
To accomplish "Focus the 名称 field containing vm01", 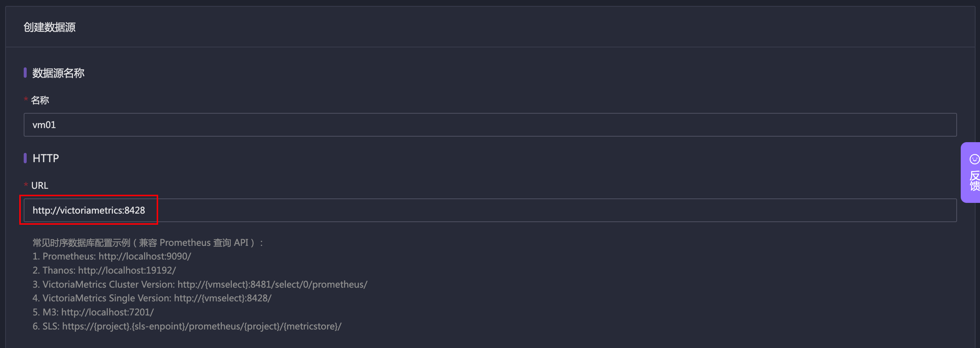I will 490,125.
